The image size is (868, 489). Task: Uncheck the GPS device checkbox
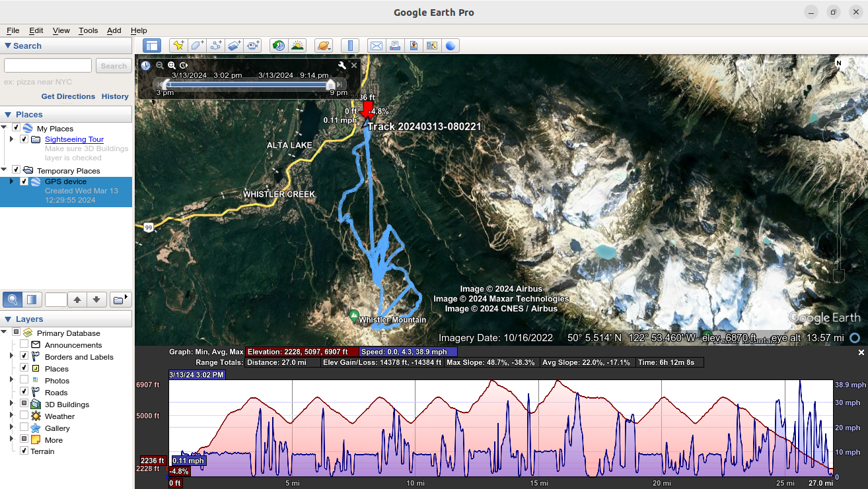(24, 181)
